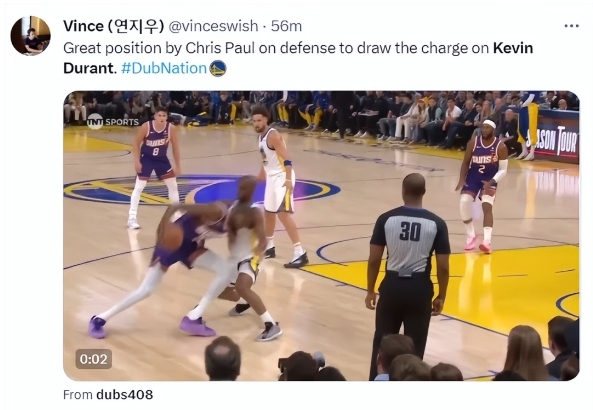
Task: Click referee number 30 in the video
Action: tap(408, 270)
